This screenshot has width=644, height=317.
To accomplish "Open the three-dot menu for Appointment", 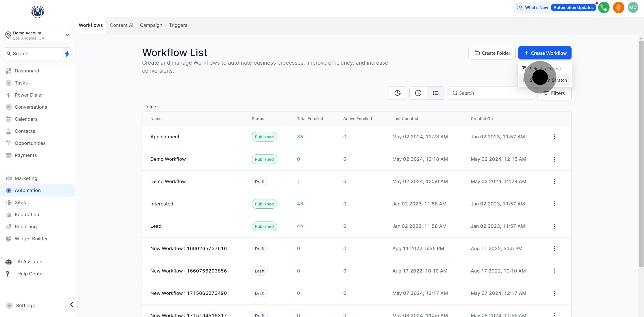I will (555, 137).
